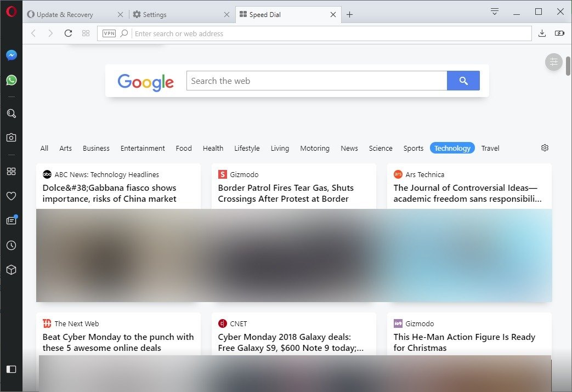Screen dimensions: 572x392
Task: Toggle the VPN badge in address bar
Action: coord(109,33)
